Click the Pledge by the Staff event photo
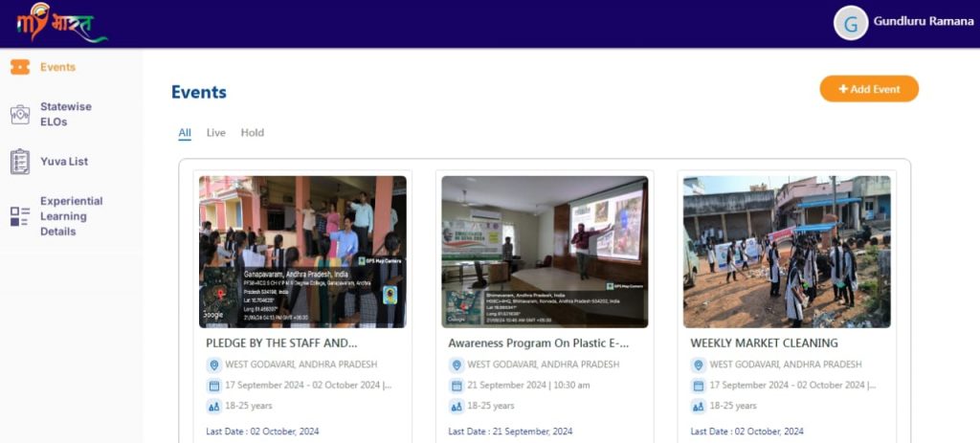980x443 pixels. tap(302, 252)
